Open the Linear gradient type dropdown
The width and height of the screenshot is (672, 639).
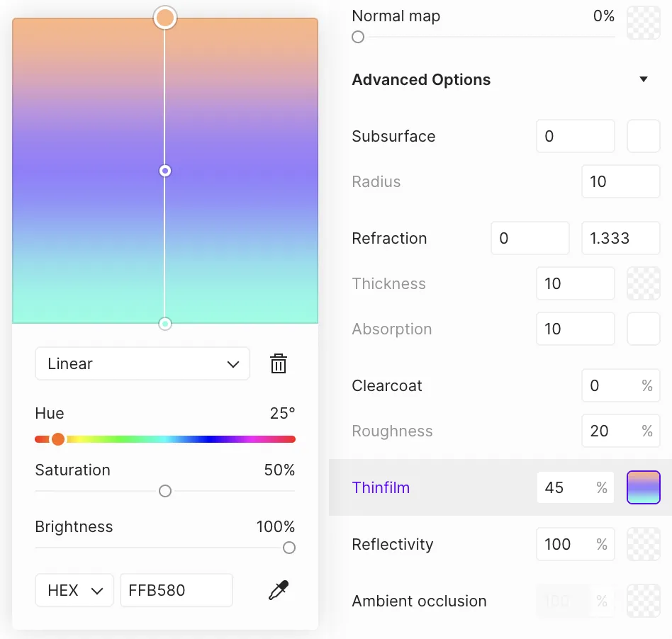point(142,364)
